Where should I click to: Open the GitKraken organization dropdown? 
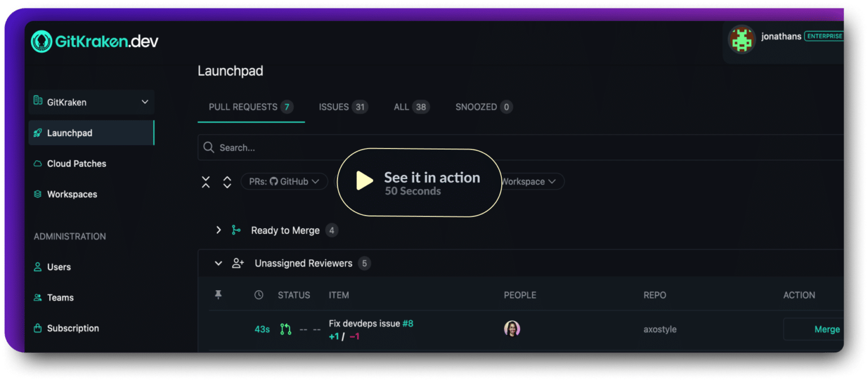point(92,102)
